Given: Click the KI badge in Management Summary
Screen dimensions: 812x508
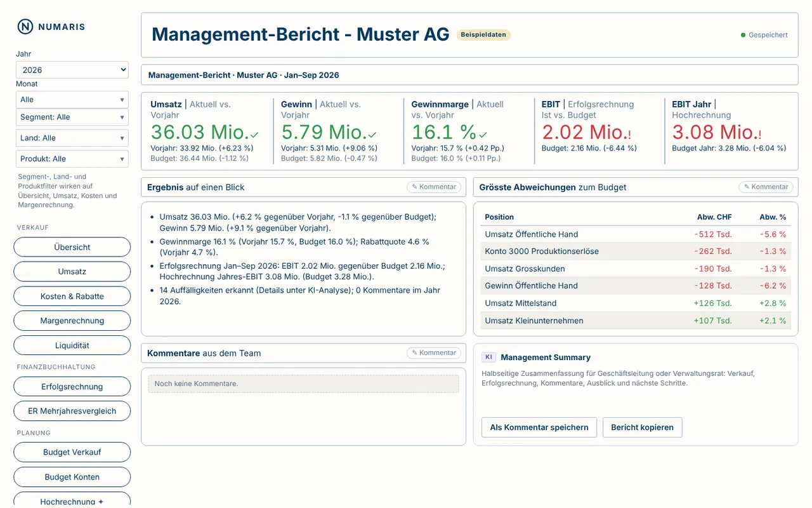Looking at the screenshot, I should pos(488,358).
